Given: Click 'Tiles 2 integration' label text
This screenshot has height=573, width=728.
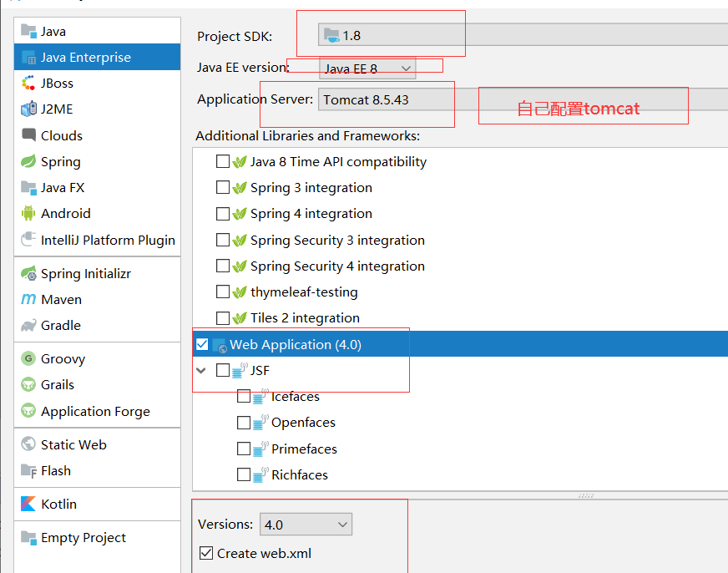Looking at the screenshot, I should point(305,318).
